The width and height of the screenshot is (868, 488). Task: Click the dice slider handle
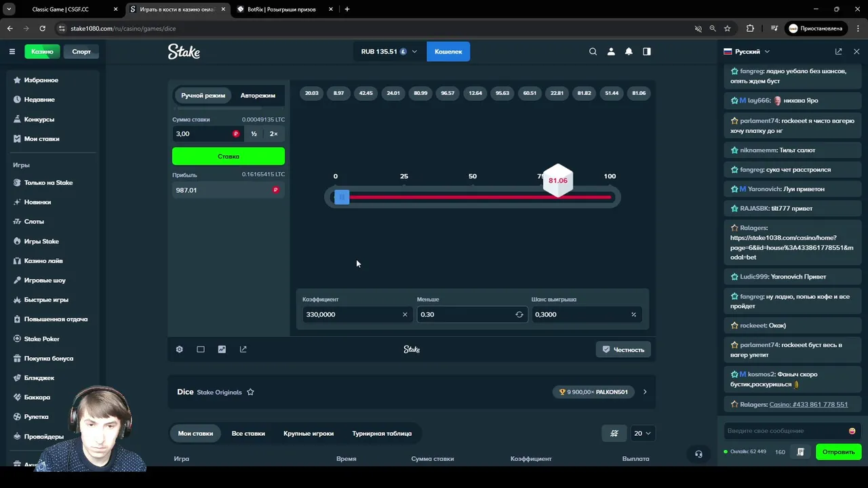tap(342, 197)
